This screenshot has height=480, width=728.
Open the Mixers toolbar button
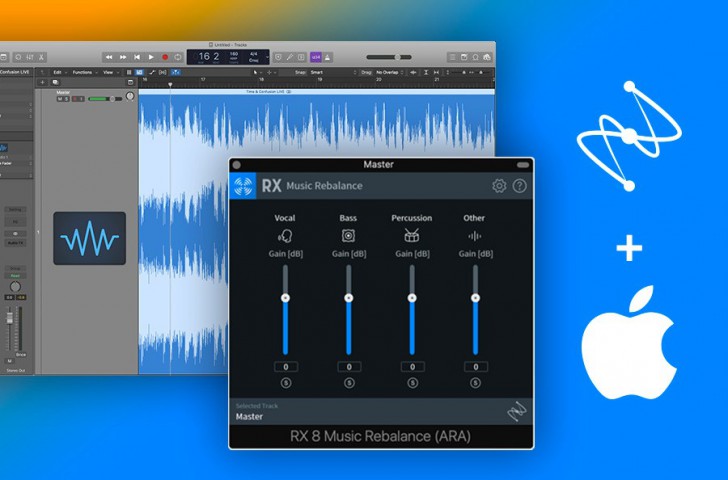pos(30,57)
